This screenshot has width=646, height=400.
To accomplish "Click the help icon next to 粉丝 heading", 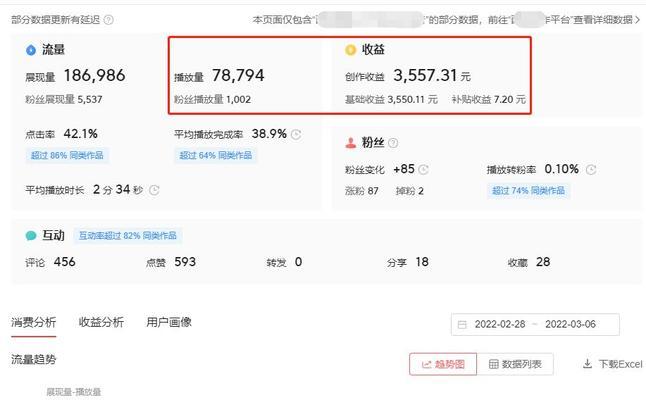I will (x=393, y=143).
